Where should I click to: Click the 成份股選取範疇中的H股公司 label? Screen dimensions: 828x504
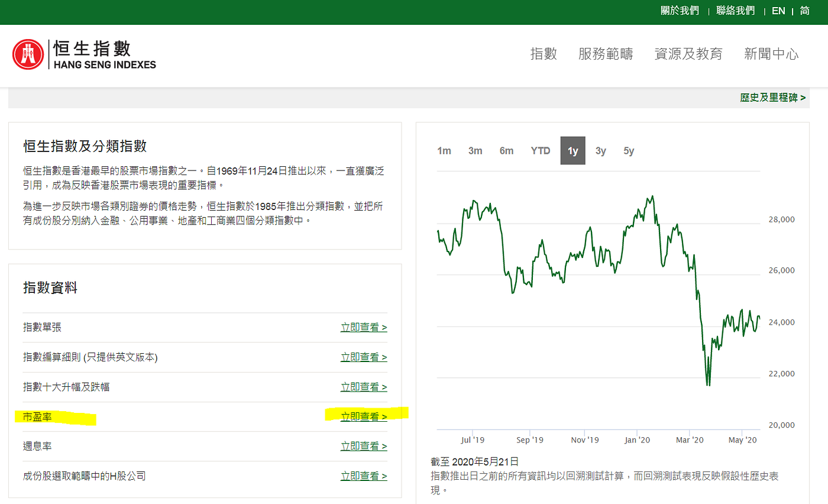84,476
